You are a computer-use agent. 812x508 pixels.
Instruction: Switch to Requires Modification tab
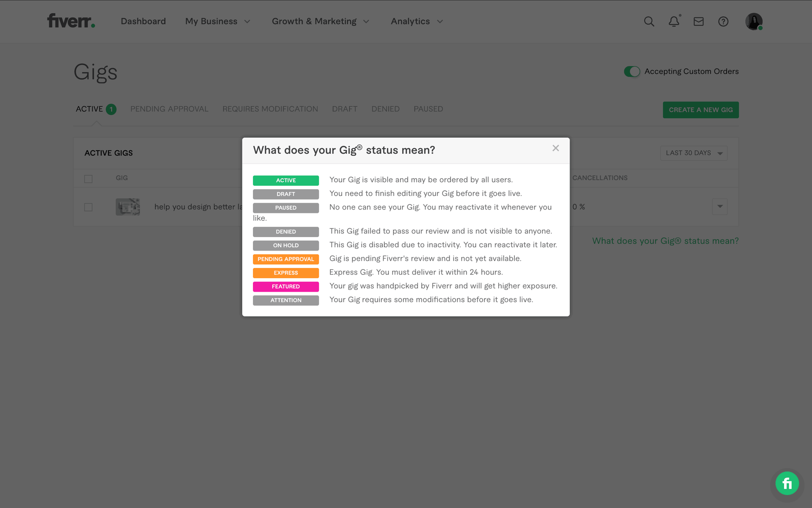click(x=270, y=109)
